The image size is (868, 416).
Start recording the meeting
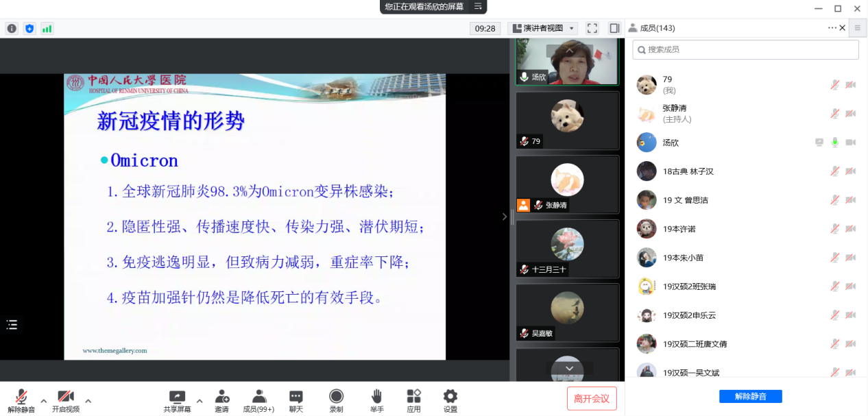point(336,400)
